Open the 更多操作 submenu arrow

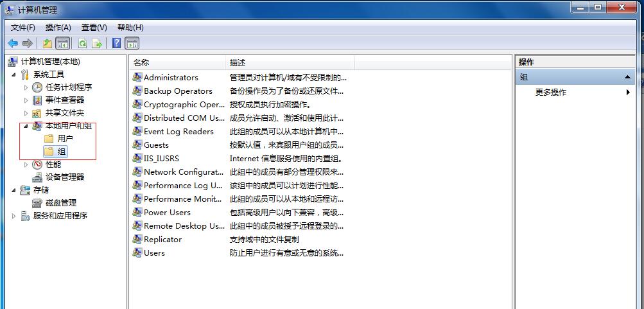628,92
